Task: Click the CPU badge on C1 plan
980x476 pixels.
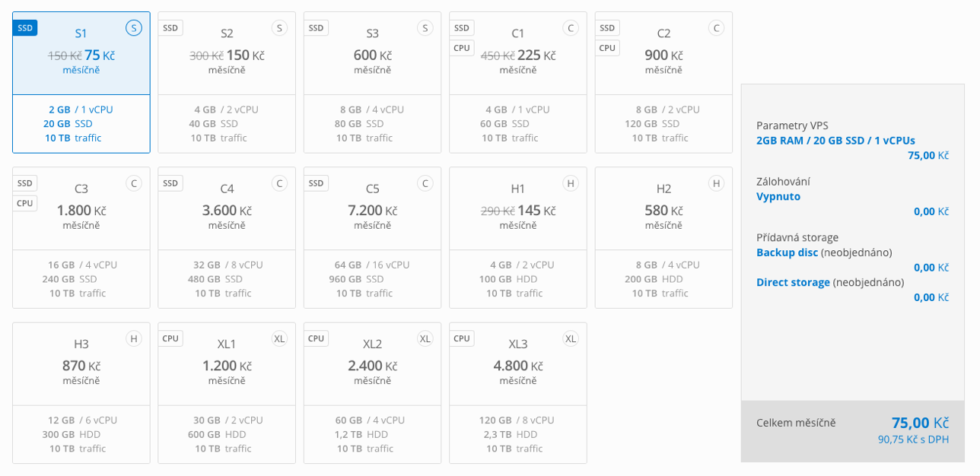Action: coord(462,48)
